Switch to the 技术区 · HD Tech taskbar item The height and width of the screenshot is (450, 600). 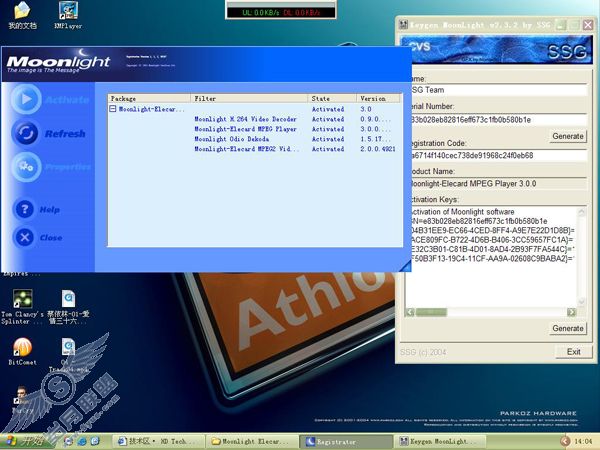pyautogui.click(x=158, y=441)
